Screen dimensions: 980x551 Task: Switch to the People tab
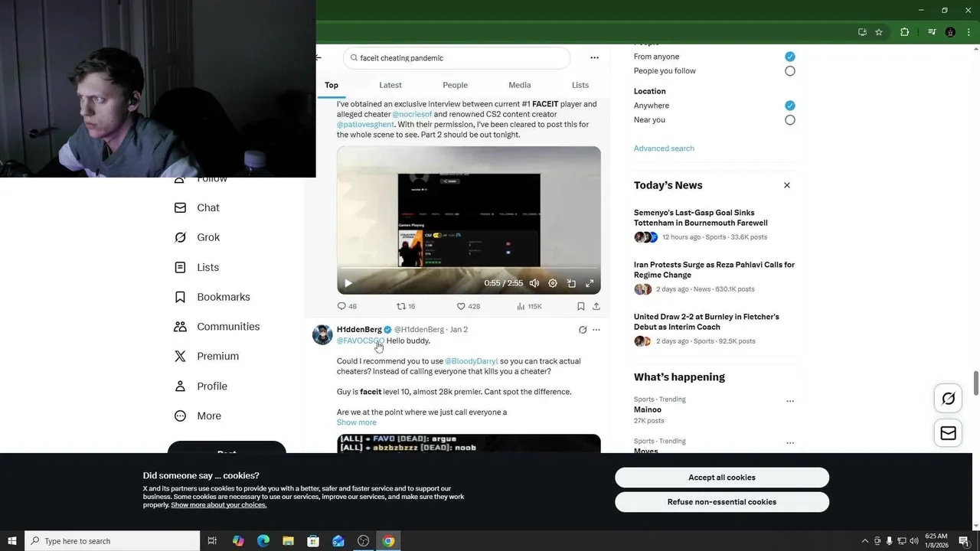pyautogui.click(x=455, y=85)
